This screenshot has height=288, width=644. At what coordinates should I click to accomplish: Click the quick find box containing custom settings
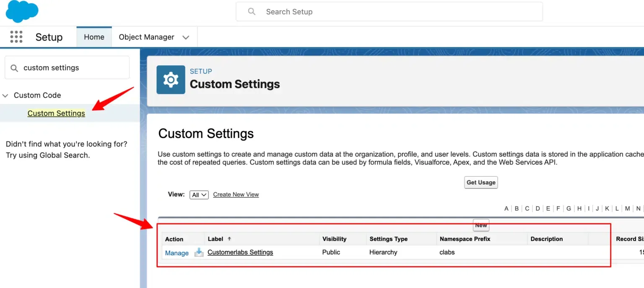click(x=67, y=67)
